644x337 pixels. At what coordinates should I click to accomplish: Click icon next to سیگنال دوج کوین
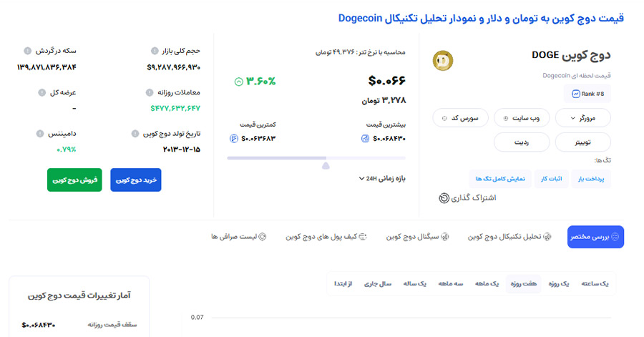[x=445, y=237]
